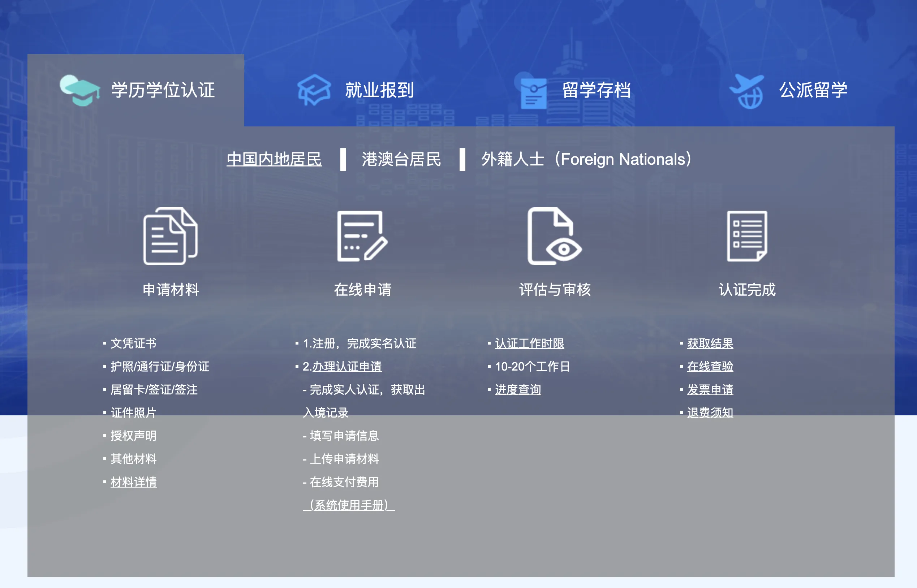Viewport: 917px width, 588px height.
Task: Click the 在线申请 form with pencil icon
Action: [362, 236]
